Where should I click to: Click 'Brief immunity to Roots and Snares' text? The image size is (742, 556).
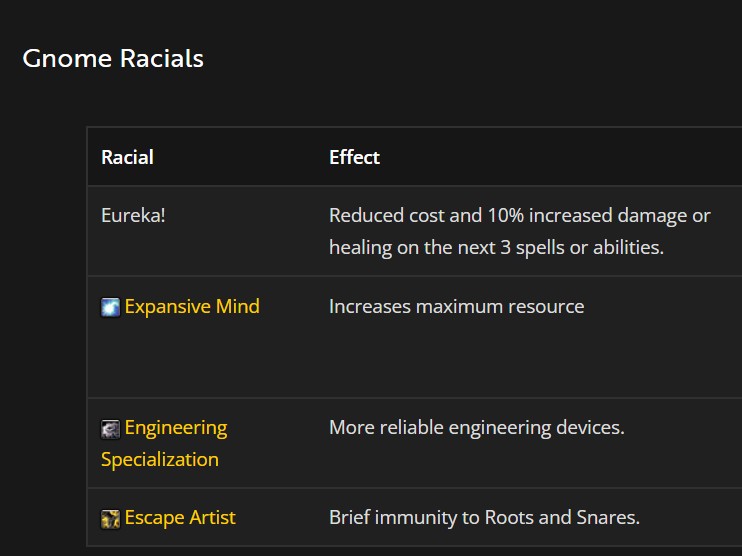pyautogui.click(x=485, y=518)
